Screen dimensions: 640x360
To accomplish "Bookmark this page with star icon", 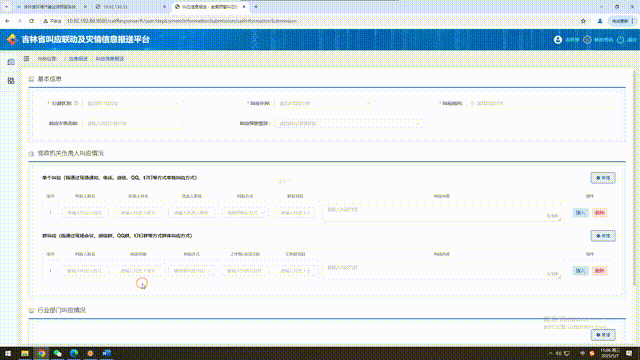I will point(583,21).
